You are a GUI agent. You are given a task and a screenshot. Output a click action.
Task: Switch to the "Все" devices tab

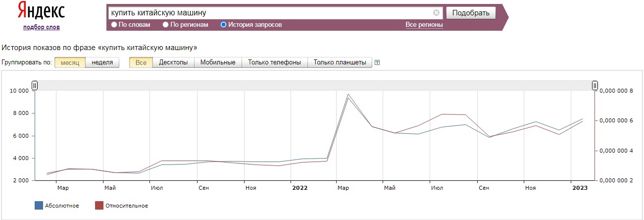141,62
